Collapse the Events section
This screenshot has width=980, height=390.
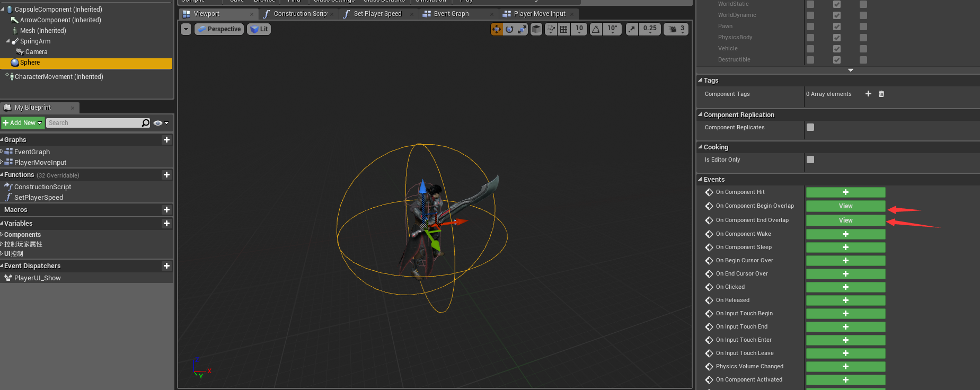(x=700, y=179)
